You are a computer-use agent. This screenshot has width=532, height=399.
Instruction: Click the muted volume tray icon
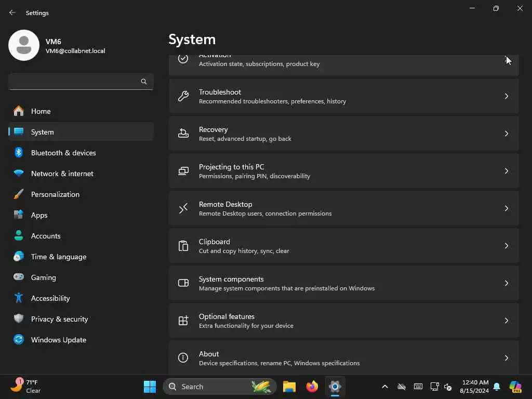tap(448, 387)
